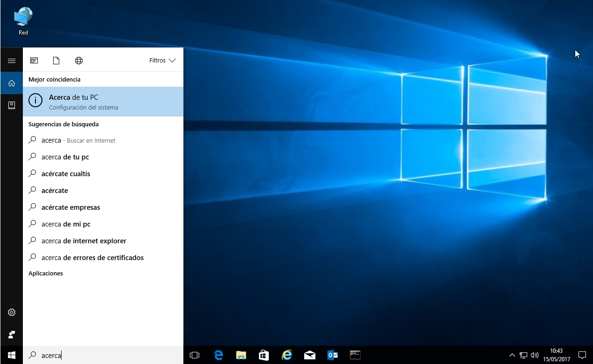This screenshot has width=593, height=364.
Task: Click in the search box containing 'acerca'
Action: [103, 355]
